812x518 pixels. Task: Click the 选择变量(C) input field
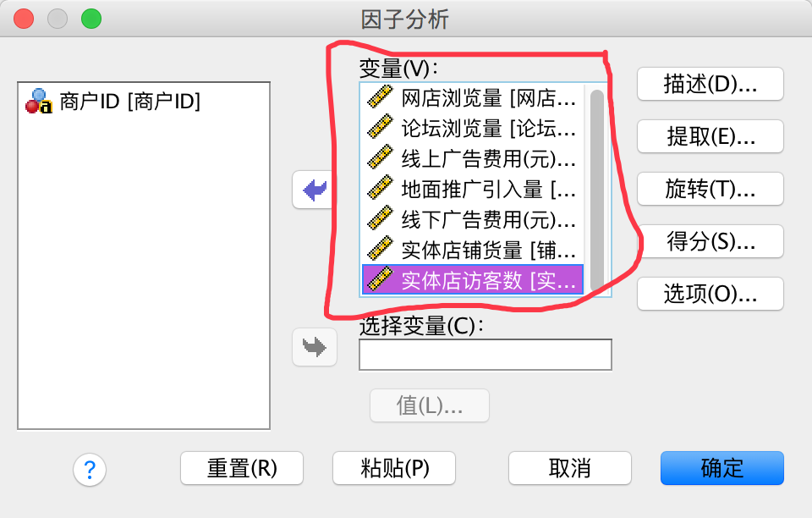[486, 355]
